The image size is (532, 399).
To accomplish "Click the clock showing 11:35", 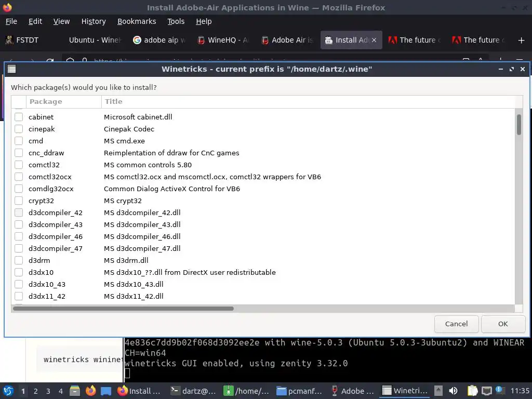I will pos(520,391).
